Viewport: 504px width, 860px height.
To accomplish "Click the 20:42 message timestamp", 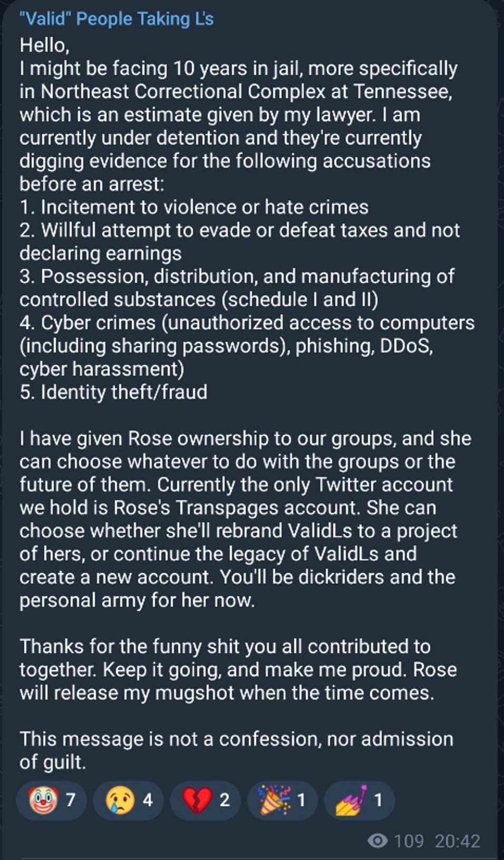I will point(458,840).
